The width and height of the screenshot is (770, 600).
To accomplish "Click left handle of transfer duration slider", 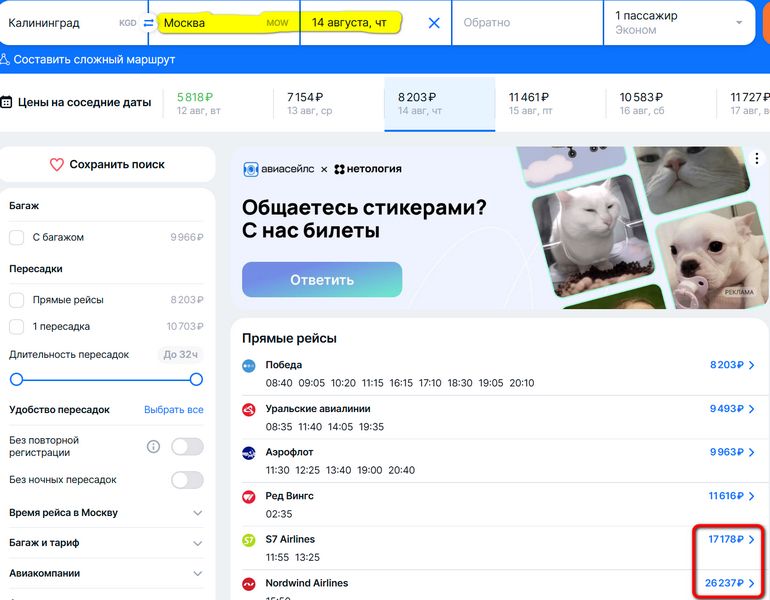I will pyautogui.click(x=17, y=379).
